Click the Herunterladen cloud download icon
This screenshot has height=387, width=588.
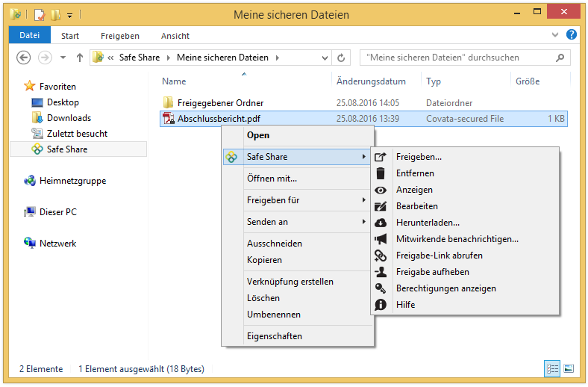381,223
